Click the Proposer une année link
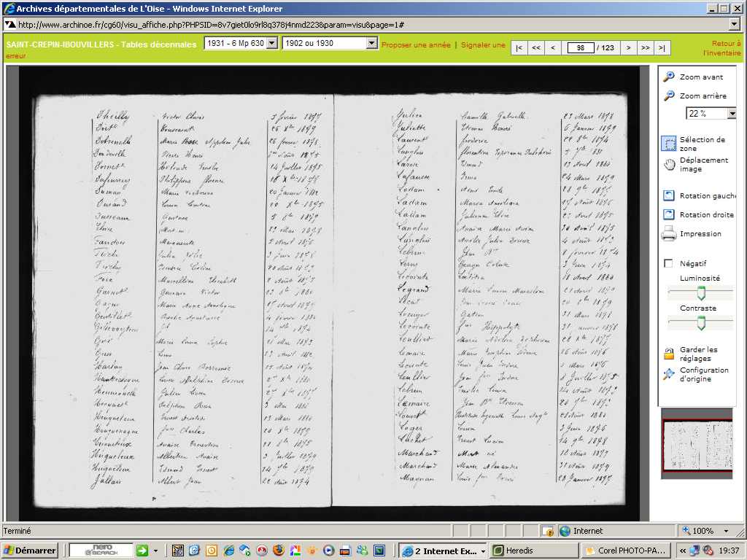747x560 pixels. (416, 45)
